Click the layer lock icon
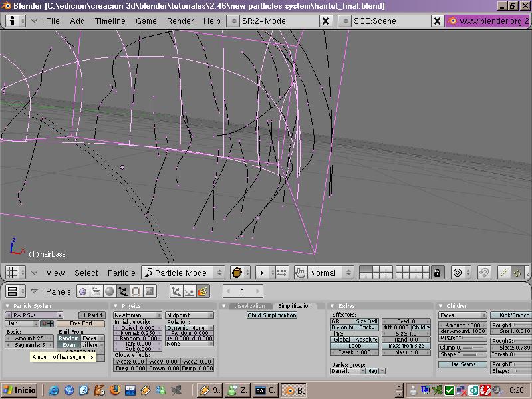This screenshot has width=532, height=399. [x=437, y=273]
